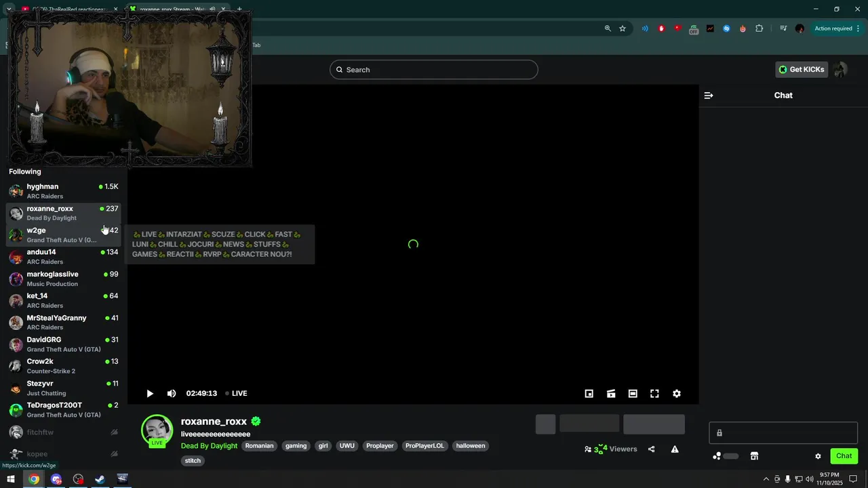Focus the Search input field
868x488 pixels.
pyautogui.click(x=434, y=70)
